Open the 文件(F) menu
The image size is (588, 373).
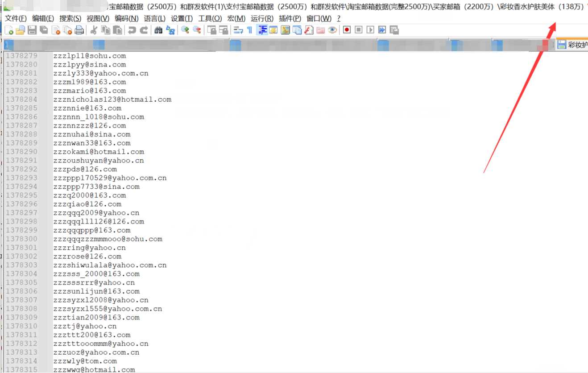(16, 18)
